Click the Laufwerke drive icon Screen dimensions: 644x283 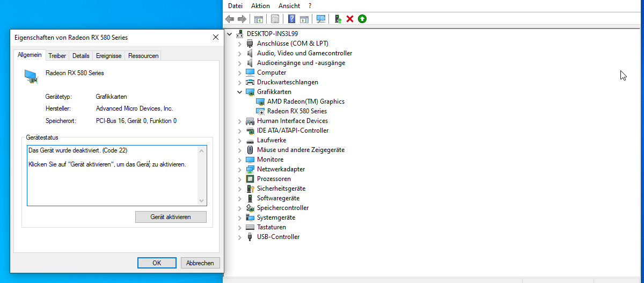[250, 140]
